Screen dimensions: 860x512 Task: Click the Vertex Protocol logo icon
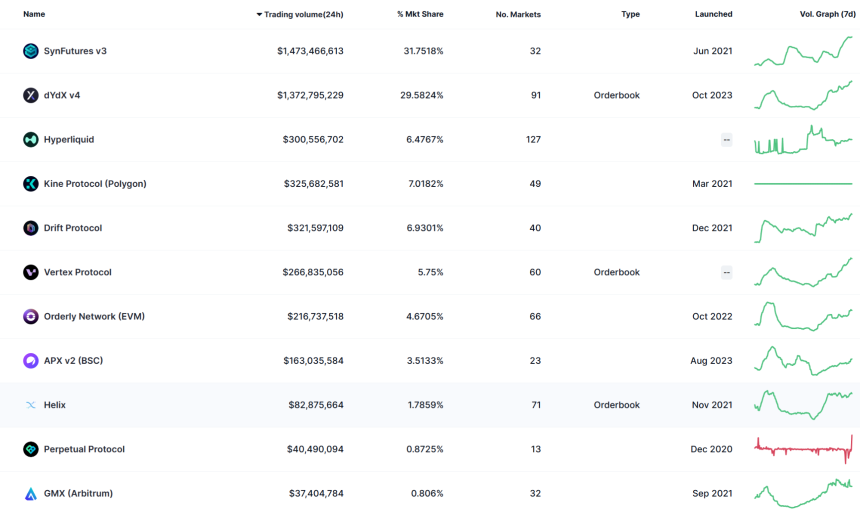(x=31, y=272)
